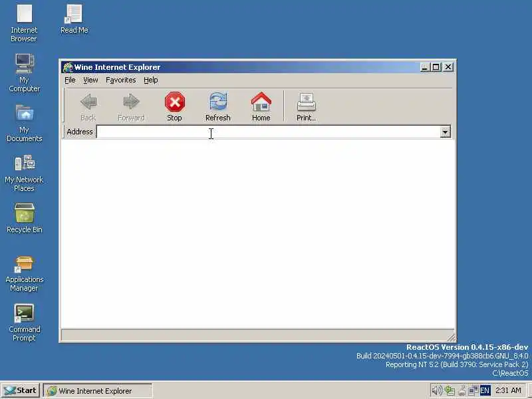
Task: Refresh the page with the Refresh icon
Action: pos(218,102)
